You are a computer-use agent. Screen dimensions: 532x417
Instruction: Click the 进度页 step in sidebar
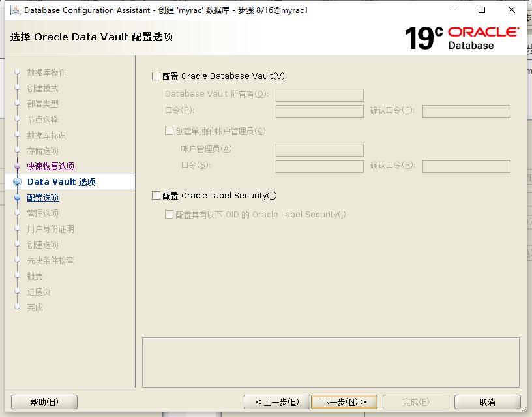[38, 292]
